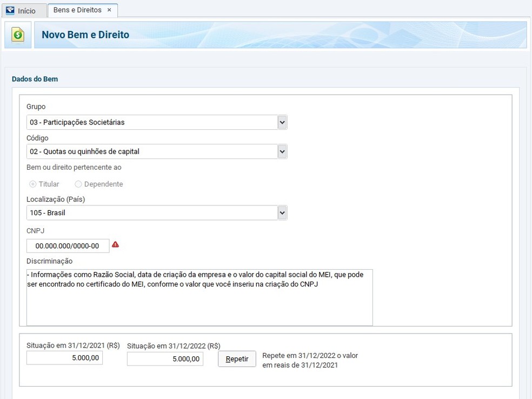Click the red warning icon beside CNPJ
This screenshot has width=532, height=399.
coord(115,245)
